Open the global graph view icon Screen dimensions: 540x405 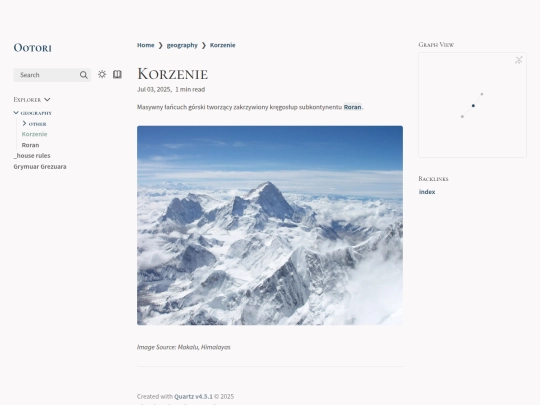[x=519, y=60]
